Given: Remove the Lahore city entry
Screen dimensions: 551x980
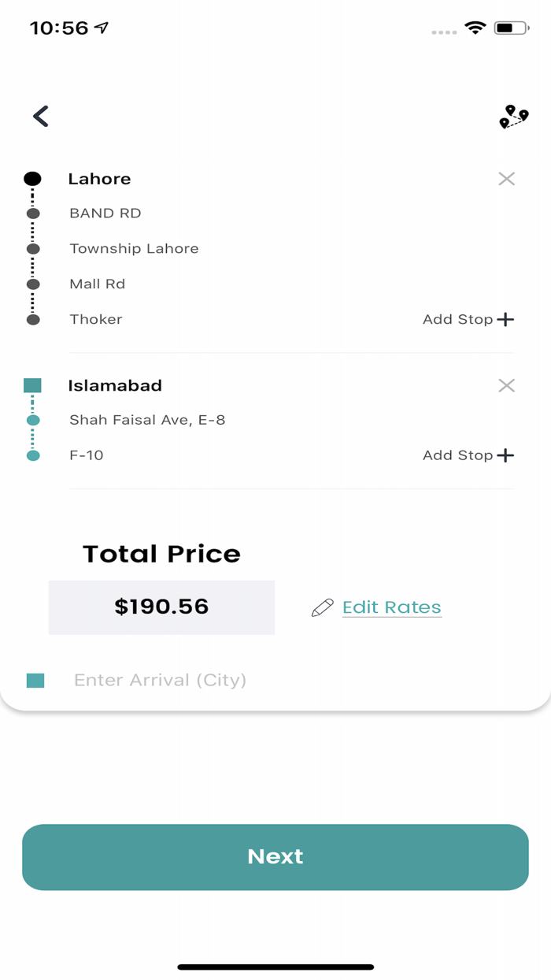Looking at the screenshot, I should 506,179.
